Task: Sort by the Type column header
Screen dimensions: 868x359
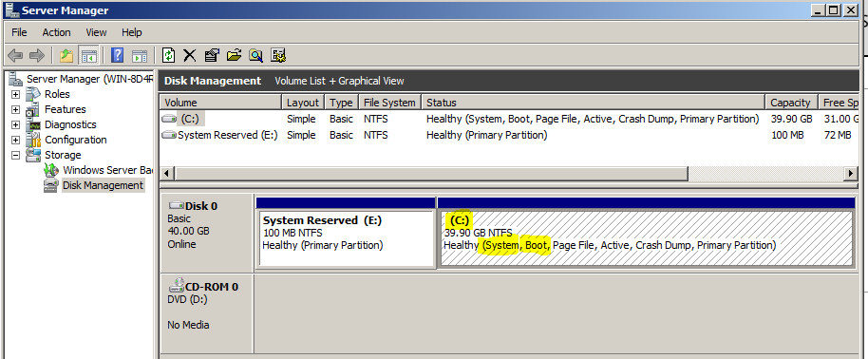Action: tap(341, 103)
